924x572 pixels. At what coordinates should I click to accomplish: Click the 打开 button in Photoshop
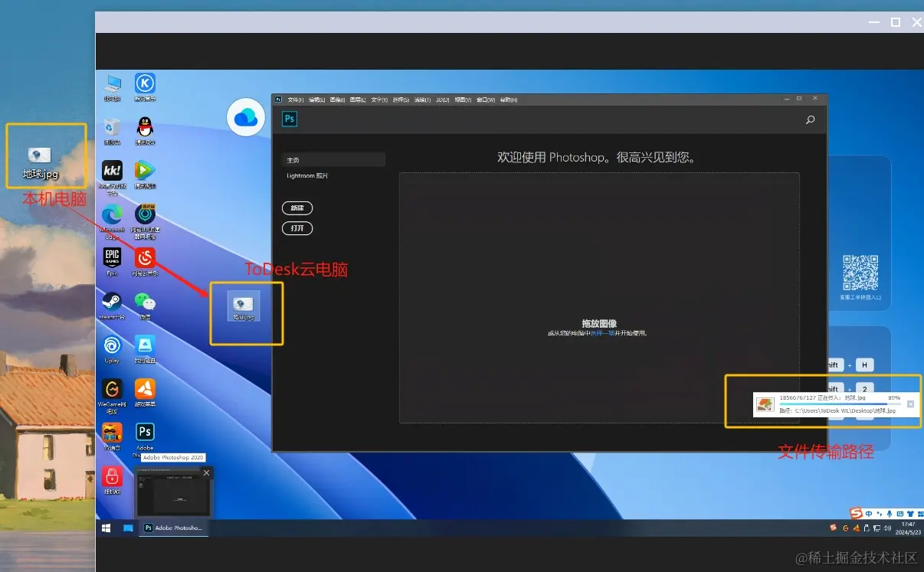tap(297, 228)
